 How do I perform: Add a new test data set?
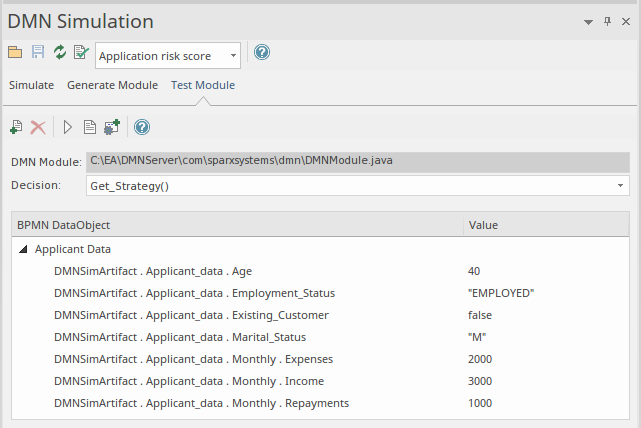click(16, 127)
